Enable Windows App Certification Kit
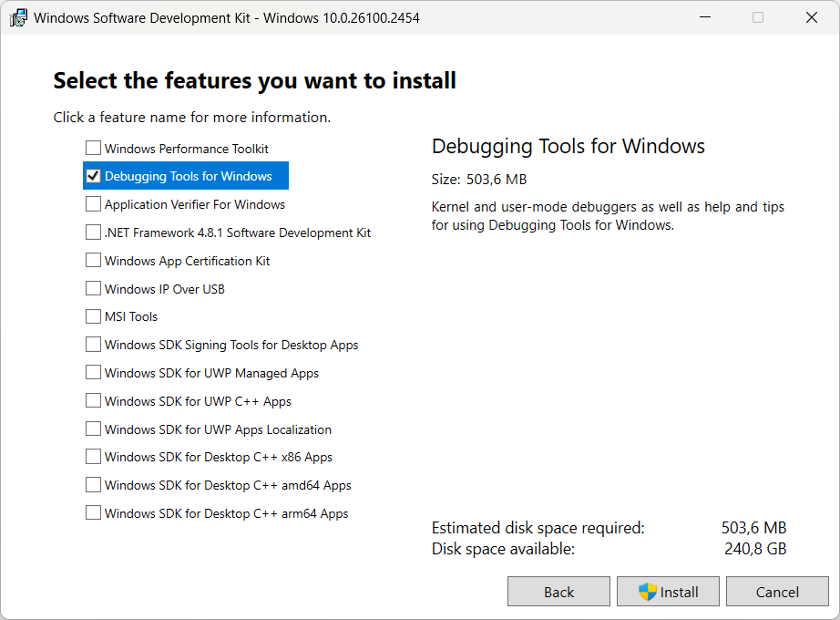Image resolution: width=840 pixels, height=620 pixels. coord(93,260)
